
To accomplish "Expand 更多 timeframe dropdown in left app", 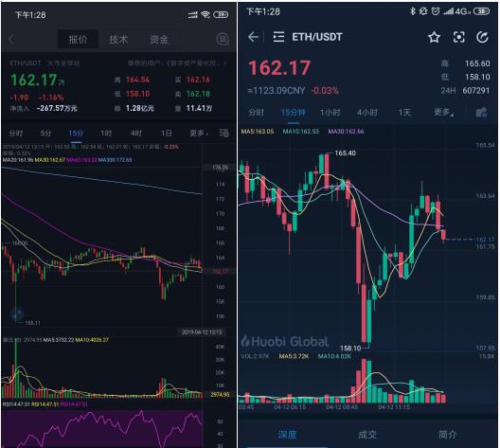I will click(199, 133).
